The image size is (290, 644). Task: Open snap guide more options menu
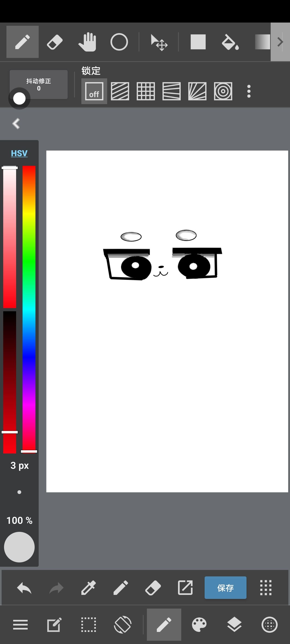tap(249, 91)
